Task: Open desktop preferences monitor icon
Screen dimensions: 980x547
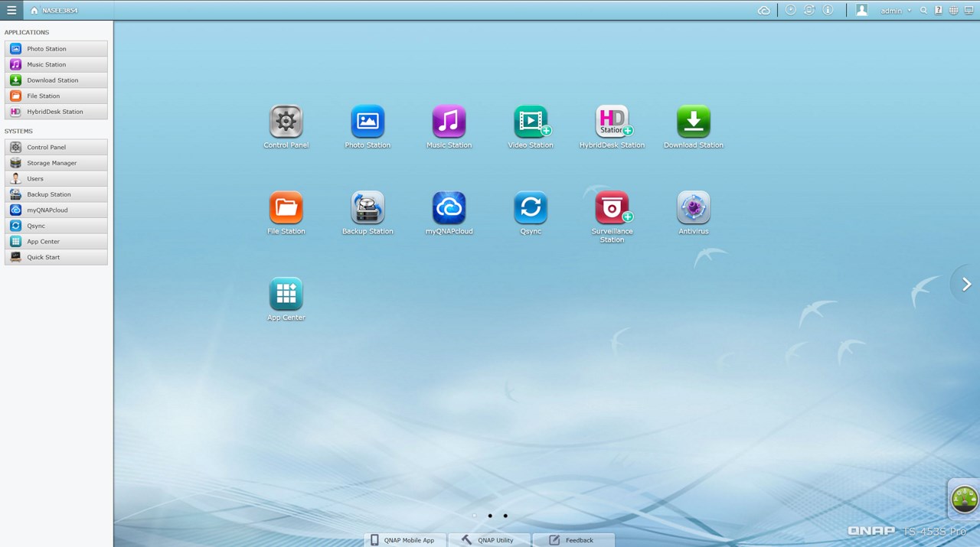Action: tap(969, 11)
